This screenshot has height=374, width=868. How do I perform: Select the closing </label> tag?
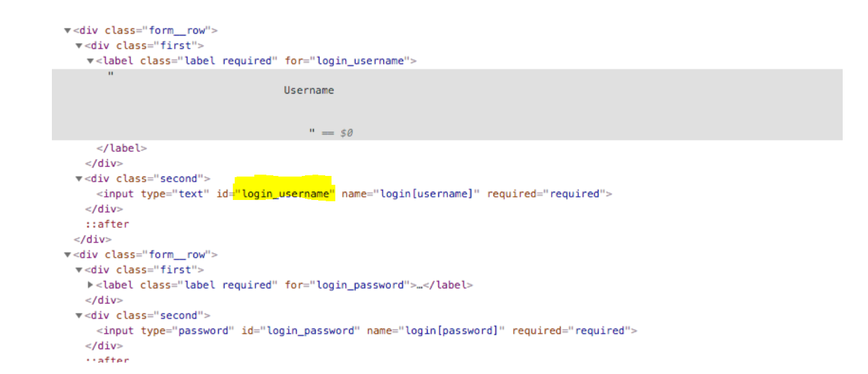(121, 148)
